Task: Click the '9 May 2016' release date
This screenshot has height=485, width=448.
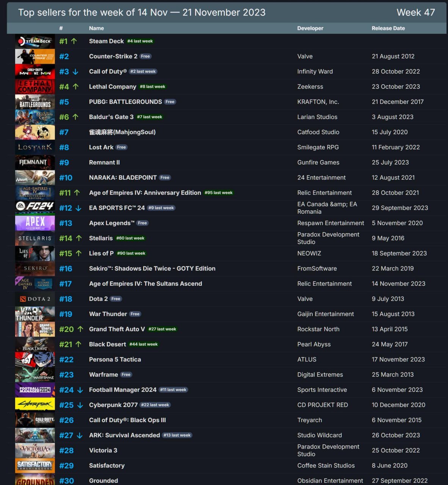Action: 388,238
